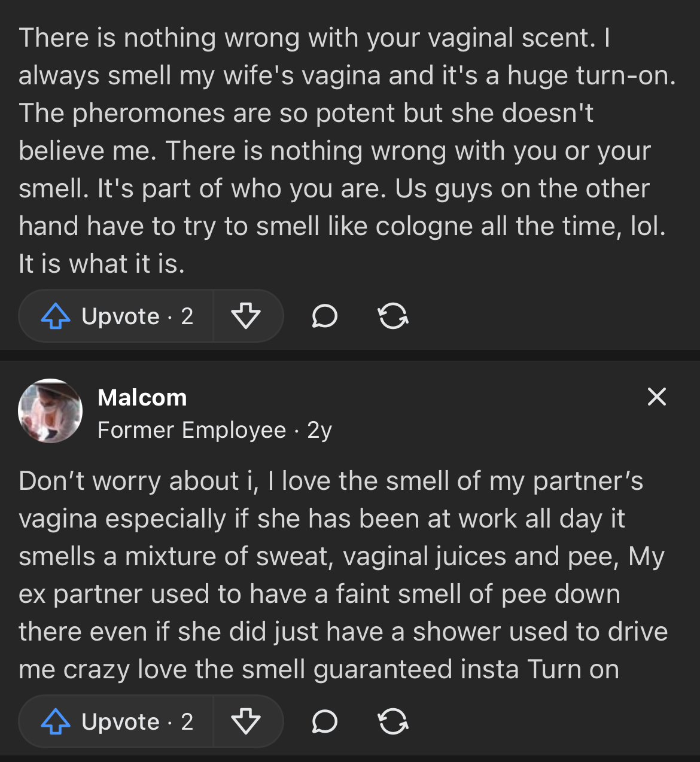The image size is (700, 762).
Task: Reshare Malcom's answer with the circular arrows icon
Action: tap(393, 721)
